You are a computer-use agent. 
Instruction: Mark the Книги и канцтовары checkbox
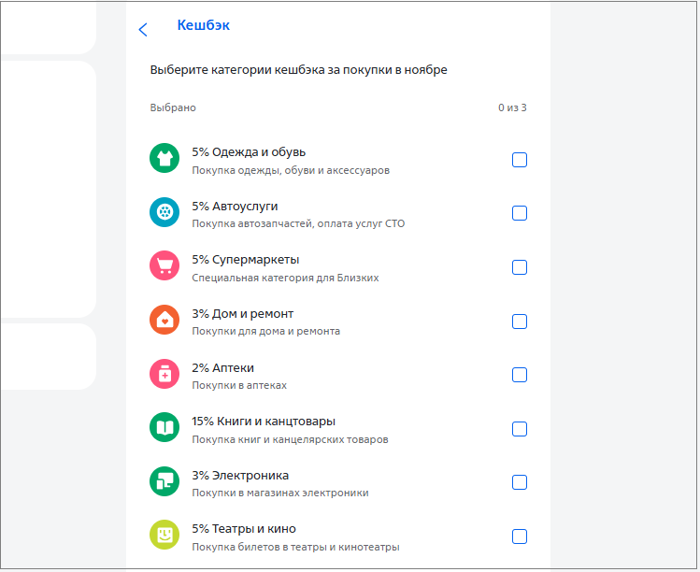[519, 429]
